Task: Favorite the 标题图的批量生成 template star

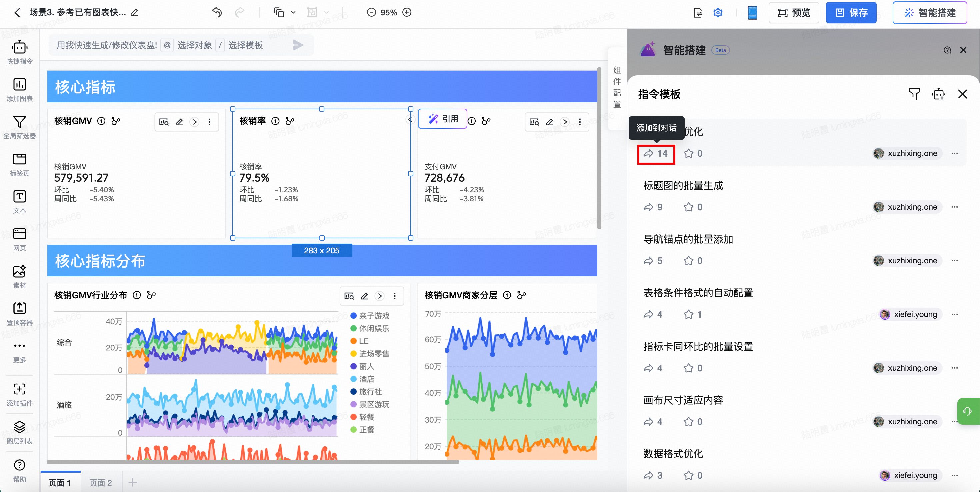Action: pyautogui.click(x=688, y=207)
